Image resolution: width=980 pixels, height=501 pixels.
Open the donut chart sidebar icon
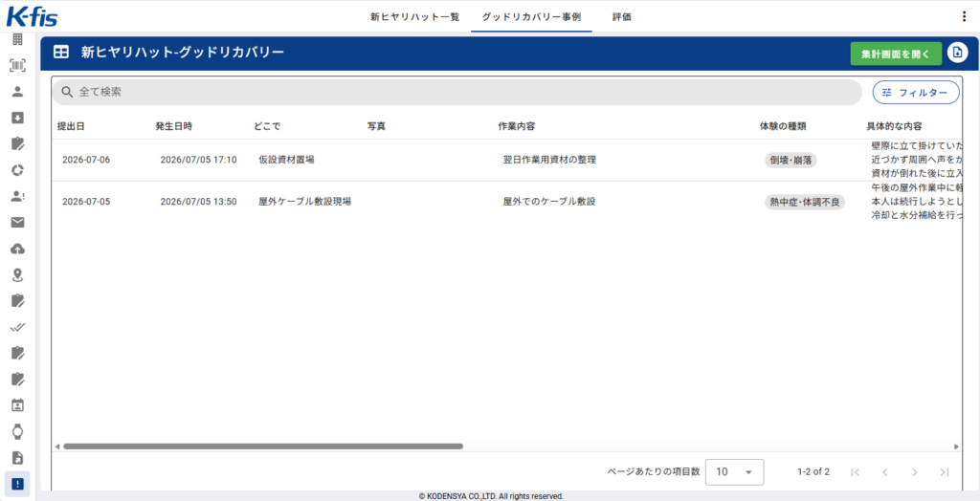click(x=17, y=170)
